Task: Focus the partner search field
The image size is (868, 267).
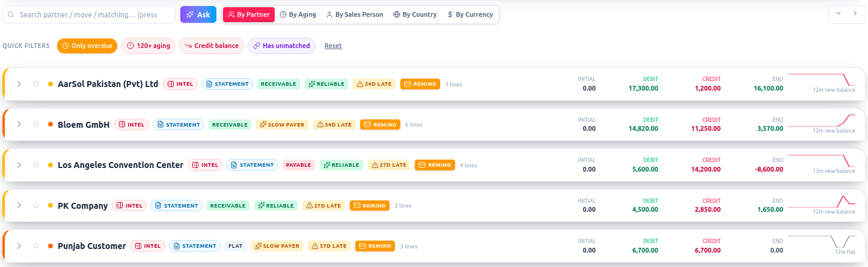Action: tap(89, 14)
